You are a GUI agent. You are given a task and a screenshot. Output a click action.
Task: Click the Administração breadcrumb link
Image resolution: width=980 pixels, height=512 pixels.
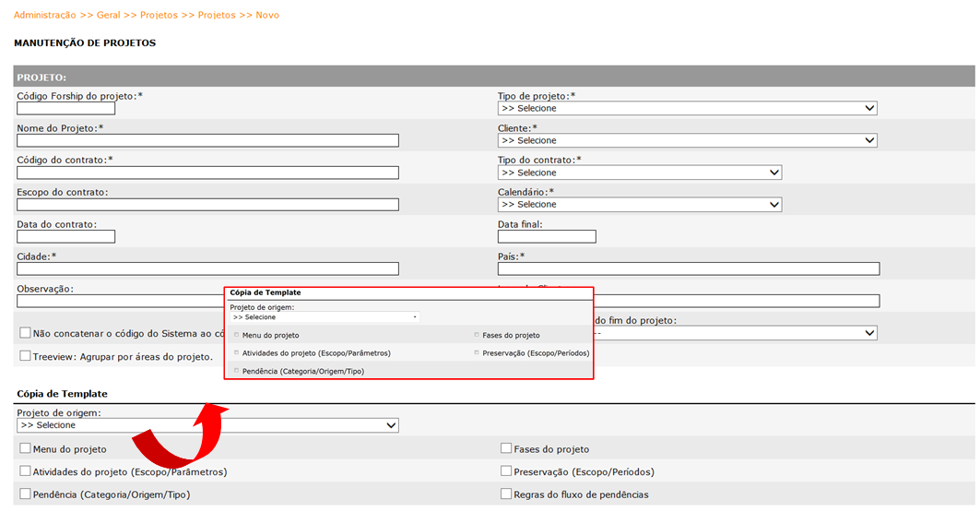pos(45,16)
